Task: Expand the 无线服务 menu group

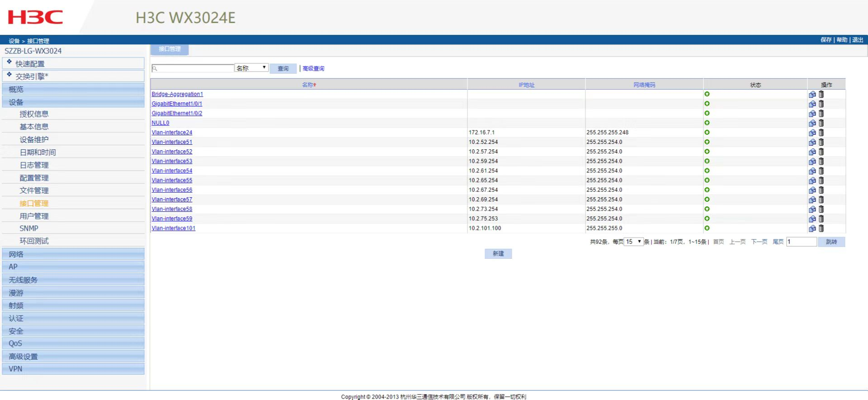Action: [73, 280]
